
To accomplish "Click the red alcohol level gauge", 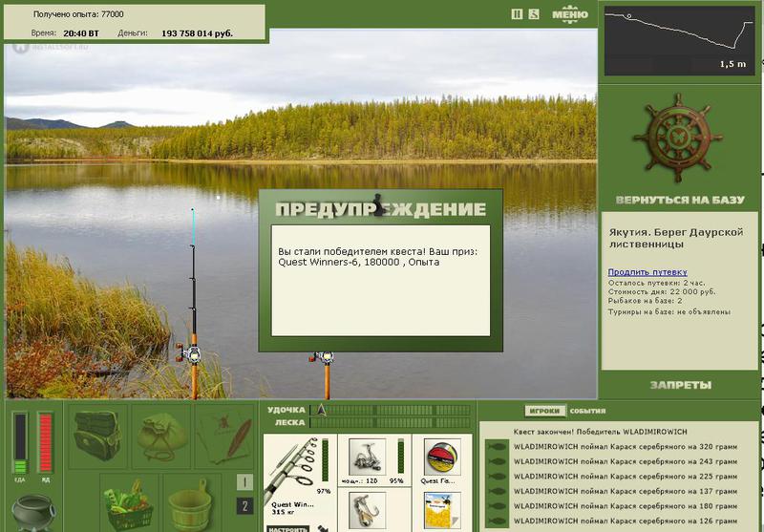I will point(45,443).
